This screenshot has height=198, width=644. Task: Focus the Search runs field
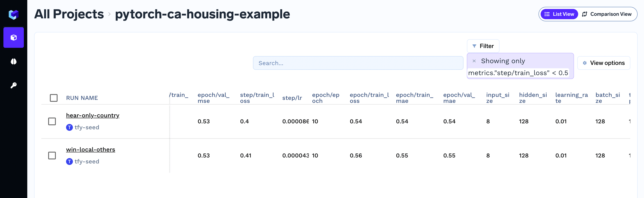pos(358,63)
